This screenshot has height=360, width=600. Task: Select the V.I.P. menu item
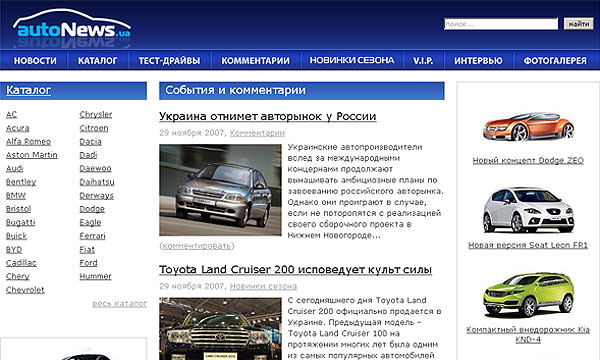click(423, 60)
